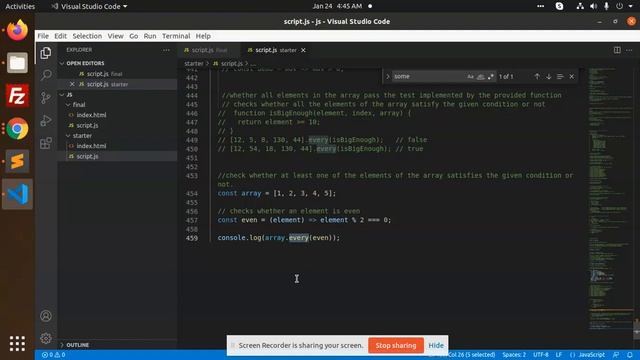Viewport: 640px width, 360px height.
Task: Click the feedback icon in status bar
Action: 616,355
